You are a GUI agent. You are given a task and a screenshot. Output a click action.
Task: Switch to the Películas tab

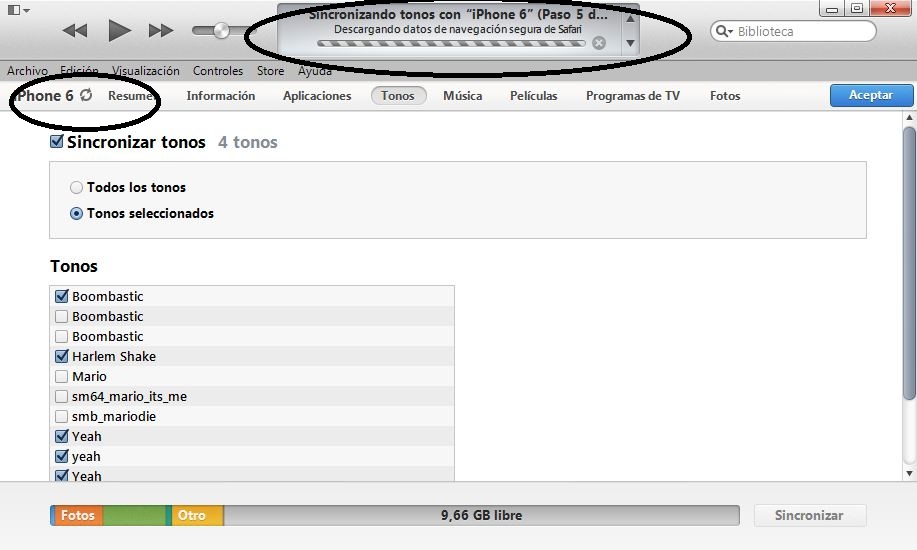click(x=533, y=95)
